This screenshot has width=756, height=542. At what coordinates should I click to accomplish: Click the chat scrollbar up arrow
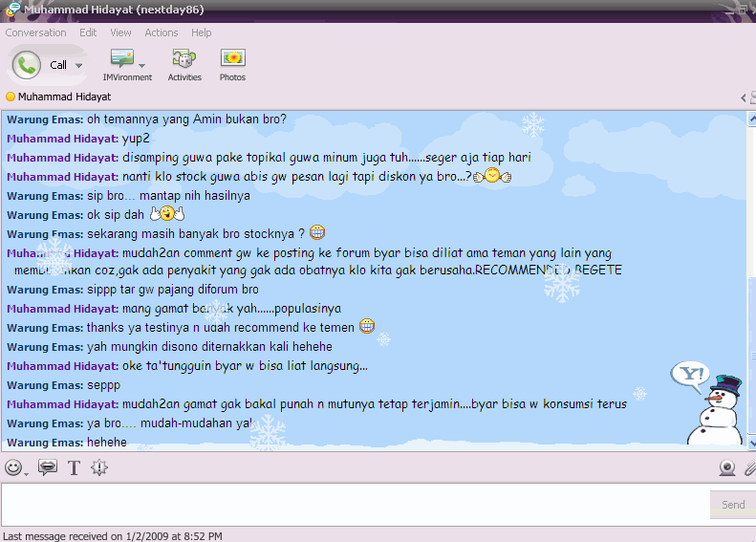click(751, 119)
